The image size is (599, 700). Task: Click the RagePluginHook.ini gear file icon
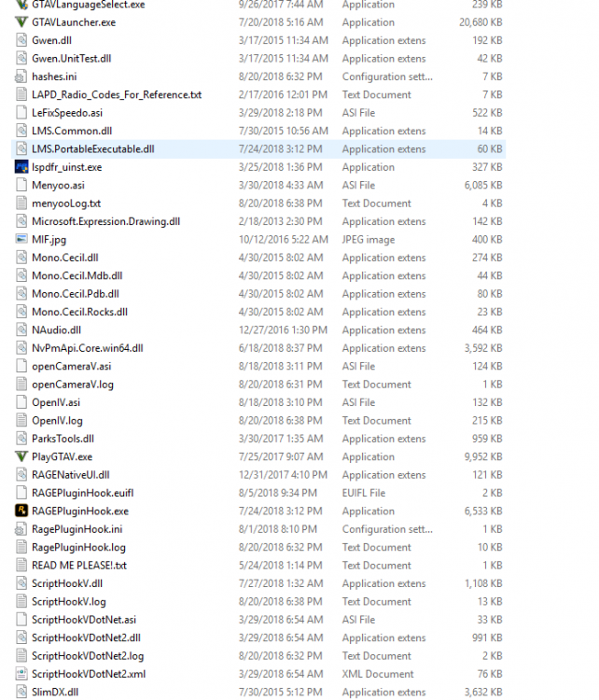[x=21, y=528]
